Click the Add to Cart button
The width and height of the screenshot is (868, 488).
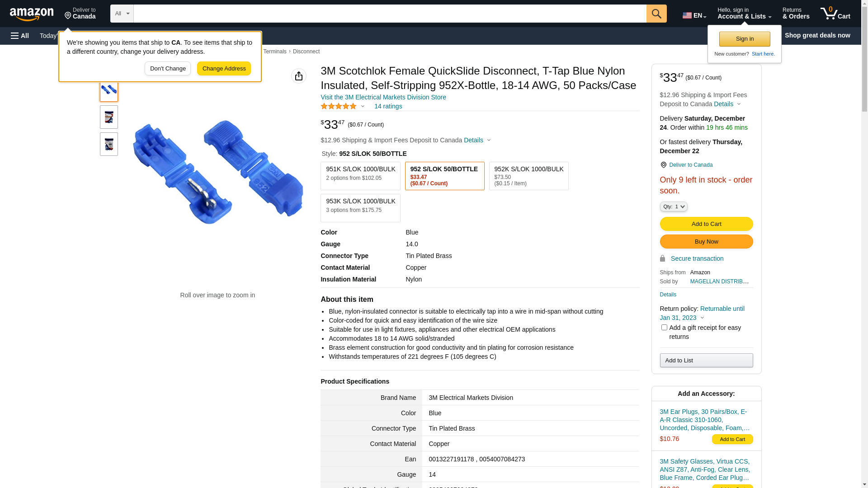tap(706, 224)
